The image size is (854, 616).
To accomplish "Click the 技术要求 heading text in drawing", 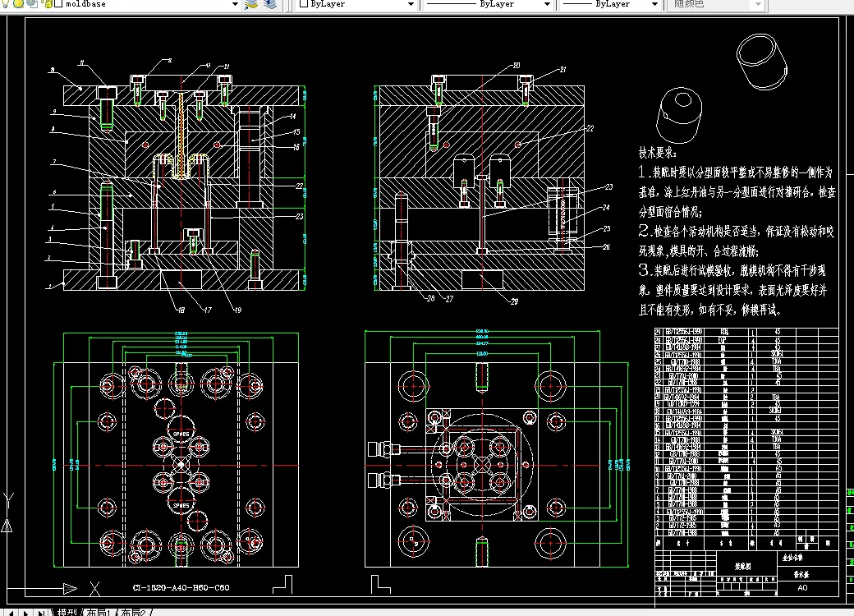I will (658, 154).
